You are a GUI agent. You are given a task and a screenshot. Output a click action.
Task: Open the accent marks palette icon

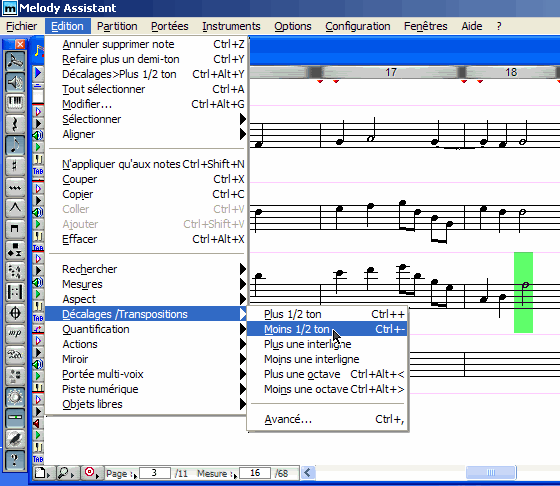[x=15, y=207]
